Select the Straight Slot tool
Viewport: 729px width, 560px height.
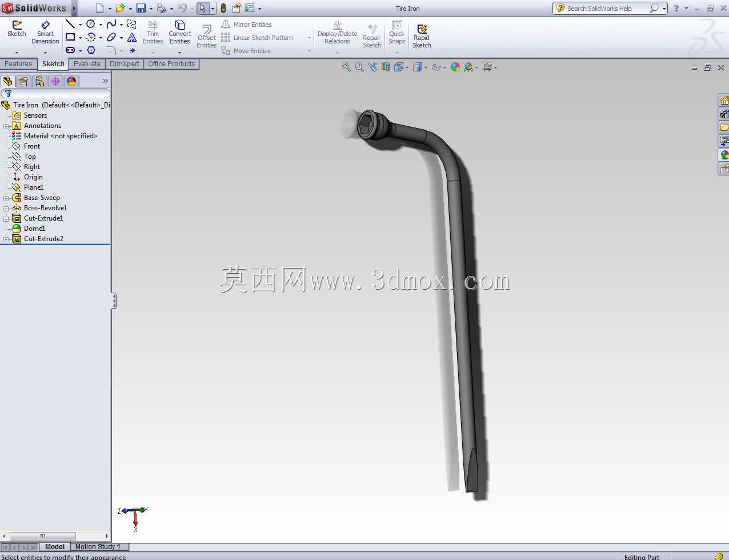click(70, 50)
